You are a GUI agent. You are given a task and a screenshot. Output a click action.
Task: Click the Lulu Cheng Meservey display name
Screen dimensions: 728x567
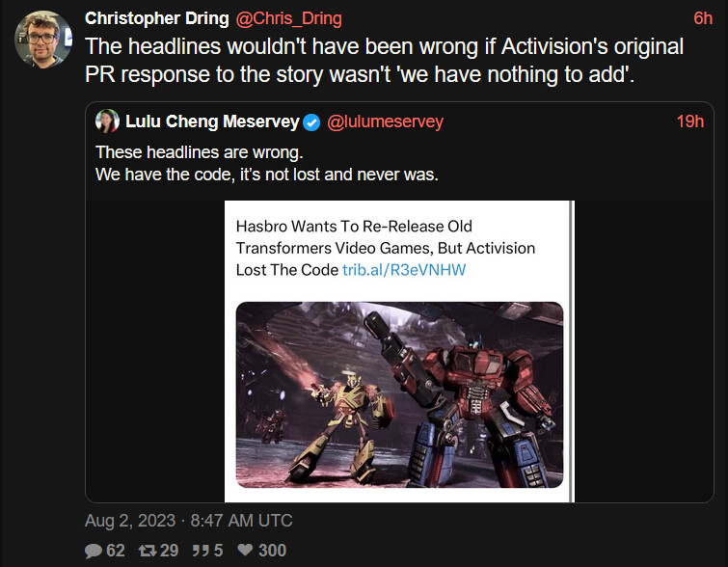point(212,121)
